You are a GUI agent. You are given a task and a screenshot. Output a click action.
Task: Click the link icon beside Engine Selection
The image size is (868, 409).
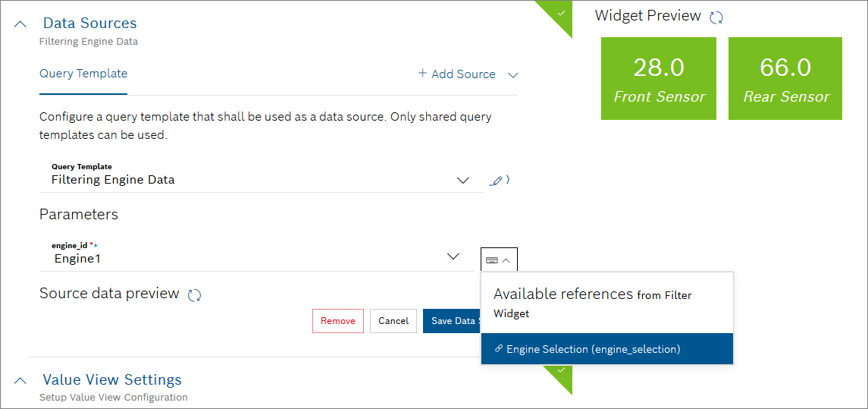click(x=498, y=349)
